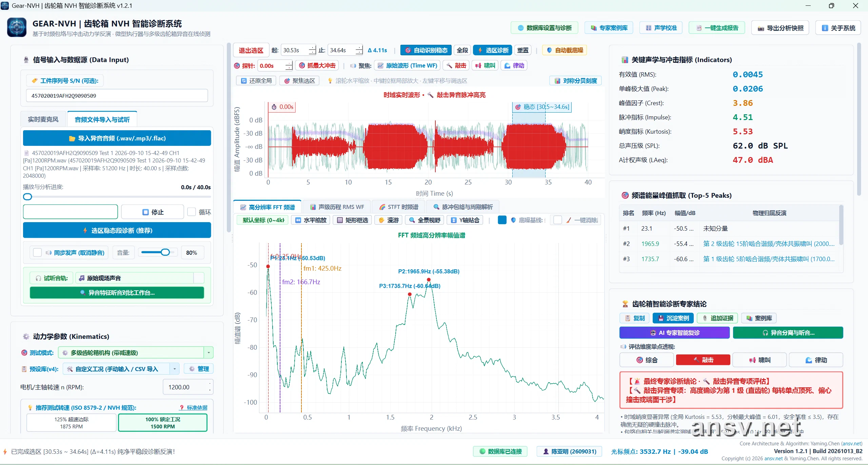Click the 全段 full-length button
The width and height of the screenshot is (868, 465).
coord(462,50)
